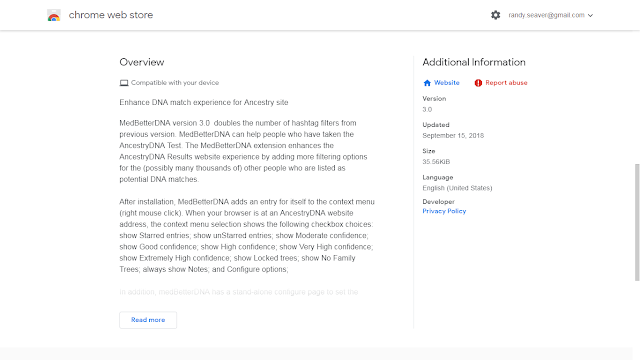Click the Updated label
Screen dimensions: 640x360
point(436,125)
